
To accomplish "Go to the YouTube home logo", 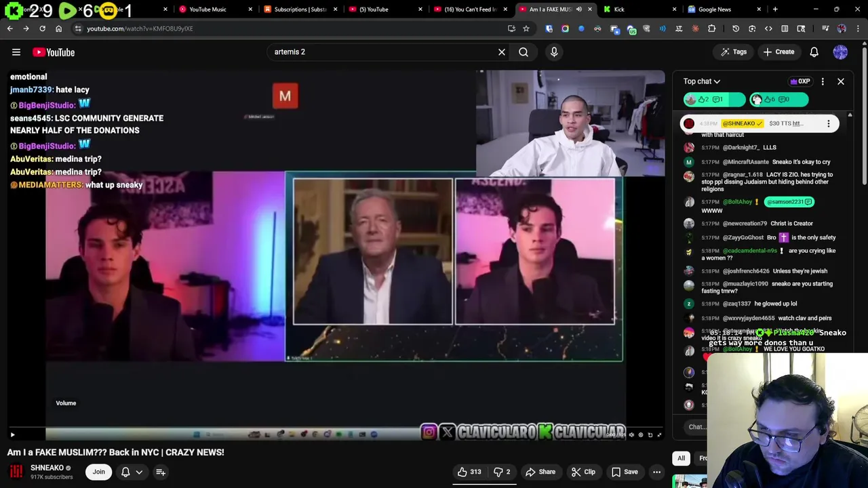I will coord(54,52).
